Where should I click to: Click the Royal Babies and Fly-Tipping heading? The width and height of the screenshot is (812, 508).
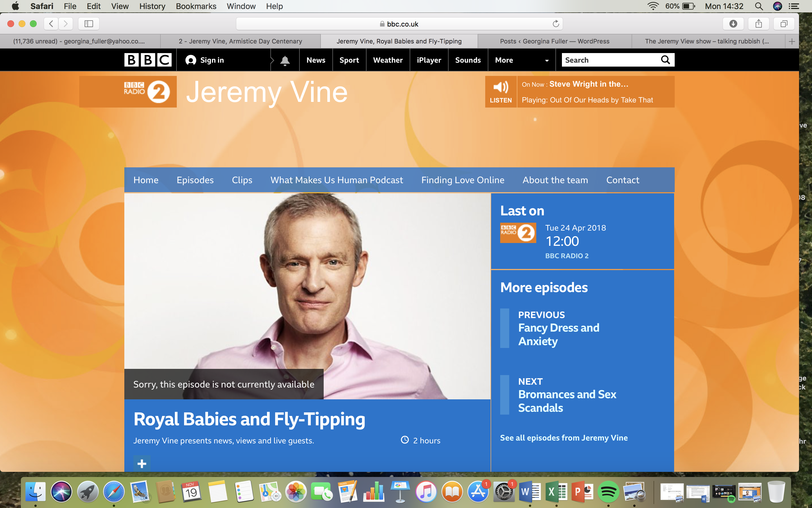pyautogui.click(x=249, y=419)
